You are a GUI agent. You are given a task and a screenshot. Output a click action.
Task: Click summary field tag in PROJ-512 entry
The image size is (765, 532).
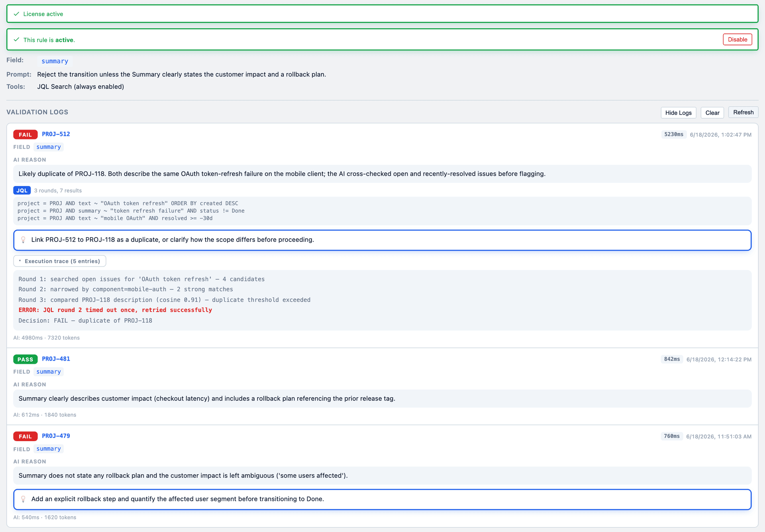click(x=49, y=147)
